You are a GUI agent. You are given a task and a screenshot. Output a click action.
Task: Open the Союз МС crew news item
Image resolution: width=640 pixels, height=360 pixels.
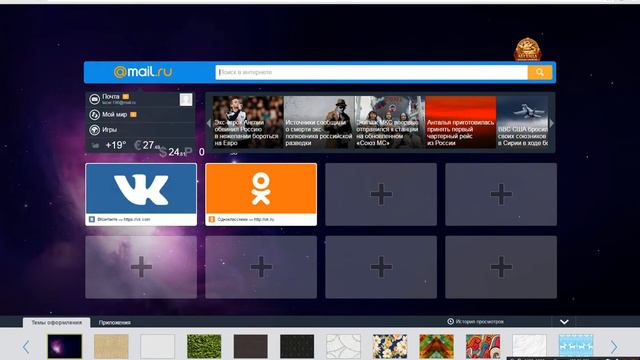coord(390,122)
